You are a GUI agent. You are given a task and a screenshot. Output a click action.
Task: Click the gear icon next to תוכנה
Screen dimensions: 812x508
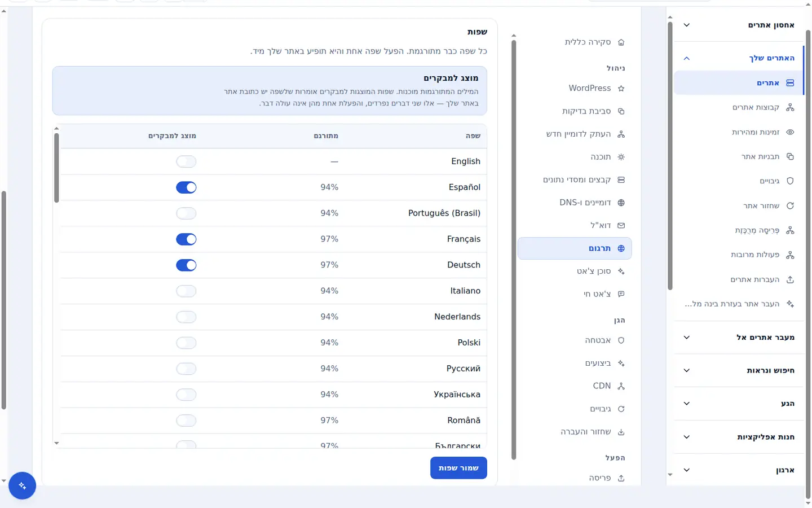coord(621,157)
